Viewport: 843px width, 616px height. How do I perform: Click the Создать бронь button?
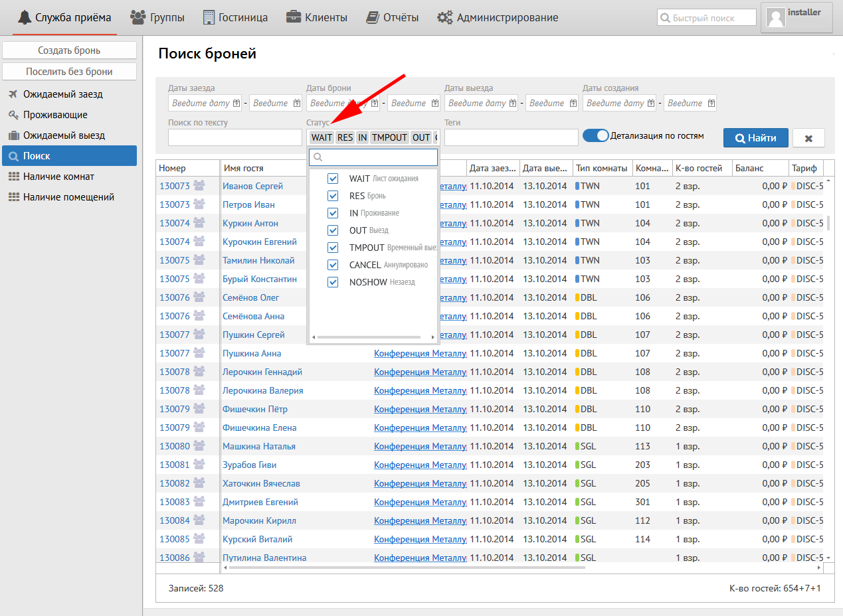69,50
